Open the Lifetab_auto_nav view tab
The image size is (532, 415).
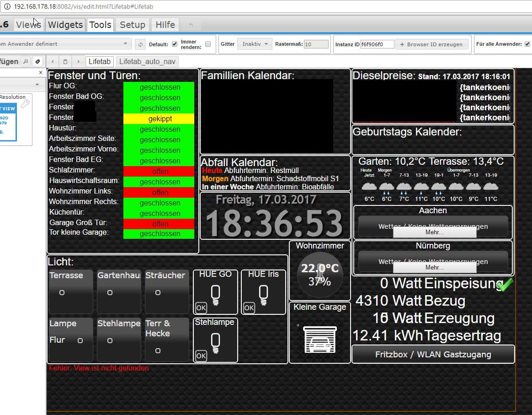pos(147,61)
